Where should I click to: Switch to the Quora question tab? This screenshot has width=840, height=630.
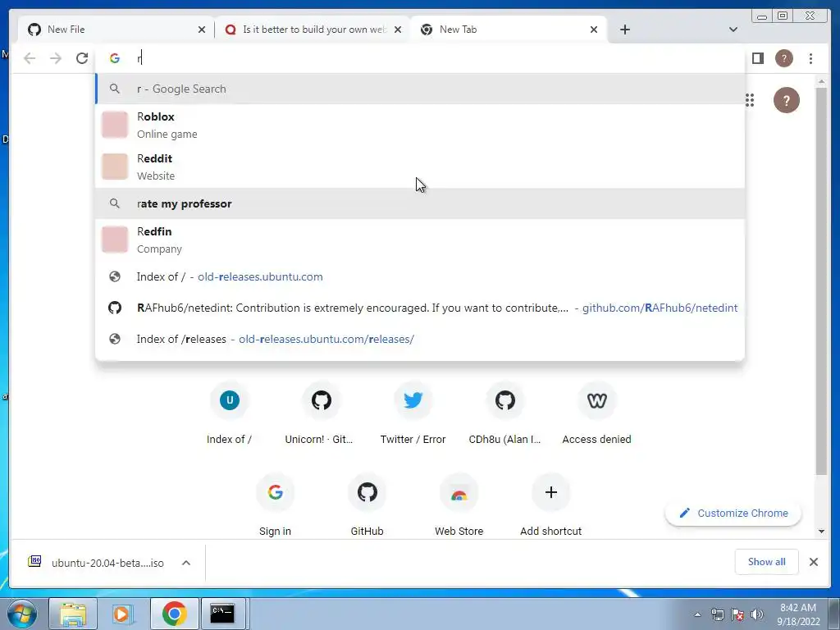[x=313, y=30]
